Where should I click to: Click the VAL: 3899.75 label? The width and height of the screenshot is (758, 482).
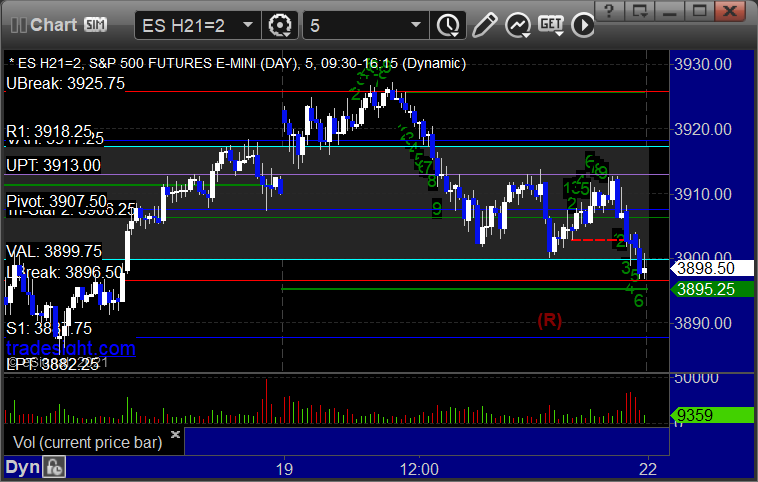(54, 251)
